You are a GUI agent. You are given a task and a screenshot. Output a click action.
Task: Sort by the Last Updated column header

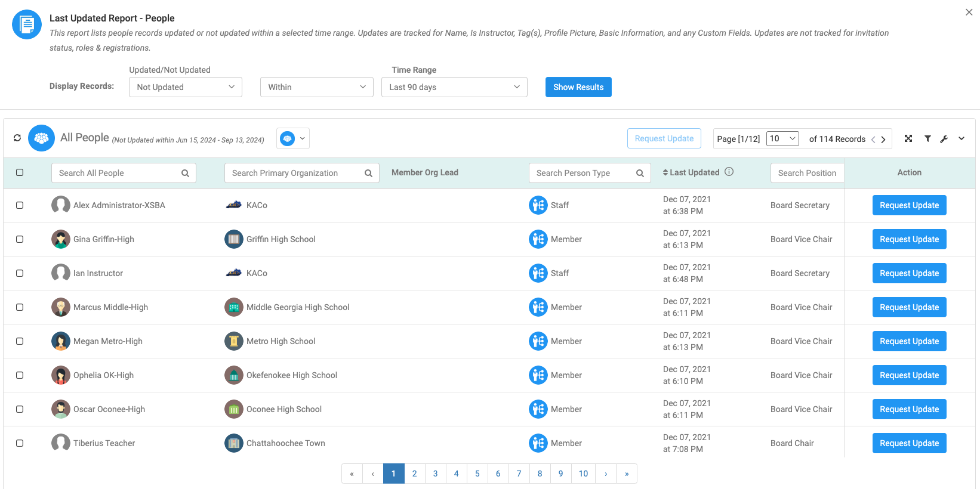pyautogui.click(x=691, y=172)
